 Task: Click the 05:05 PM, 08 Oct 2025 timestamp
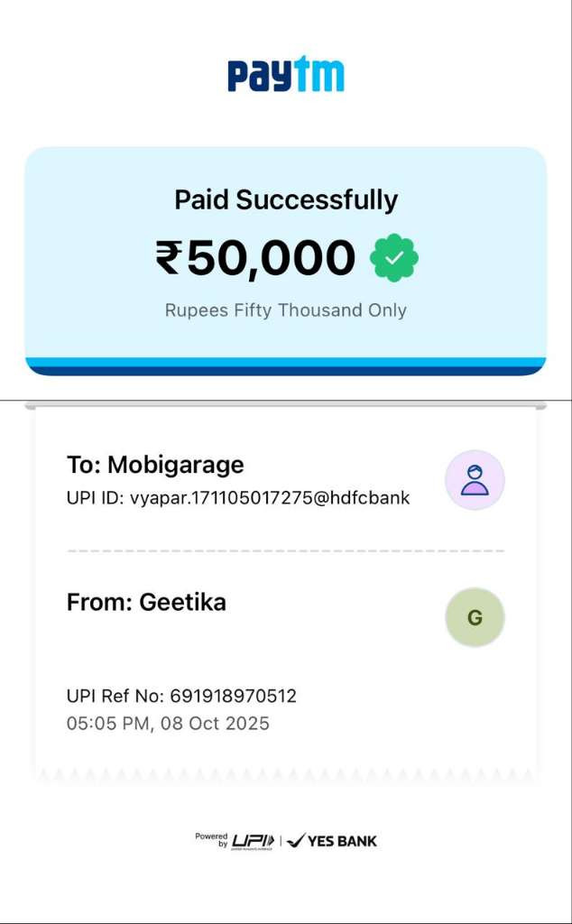[x=168, y=723]
